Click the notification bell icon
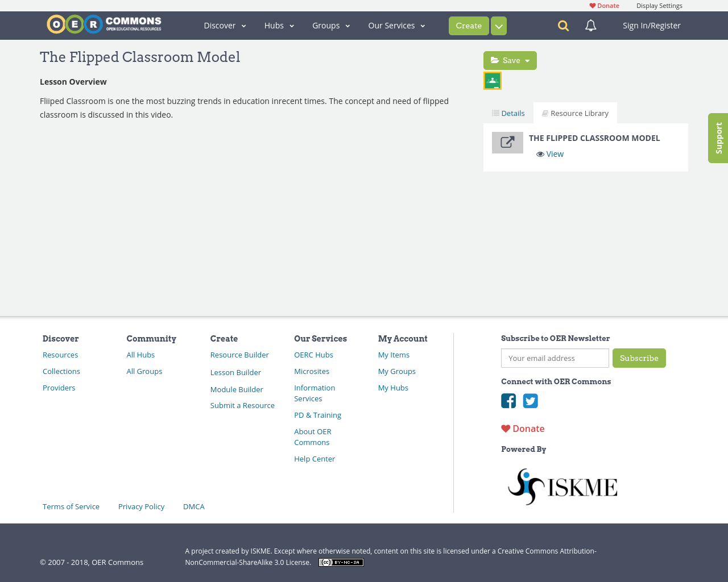 pos(591,25)
